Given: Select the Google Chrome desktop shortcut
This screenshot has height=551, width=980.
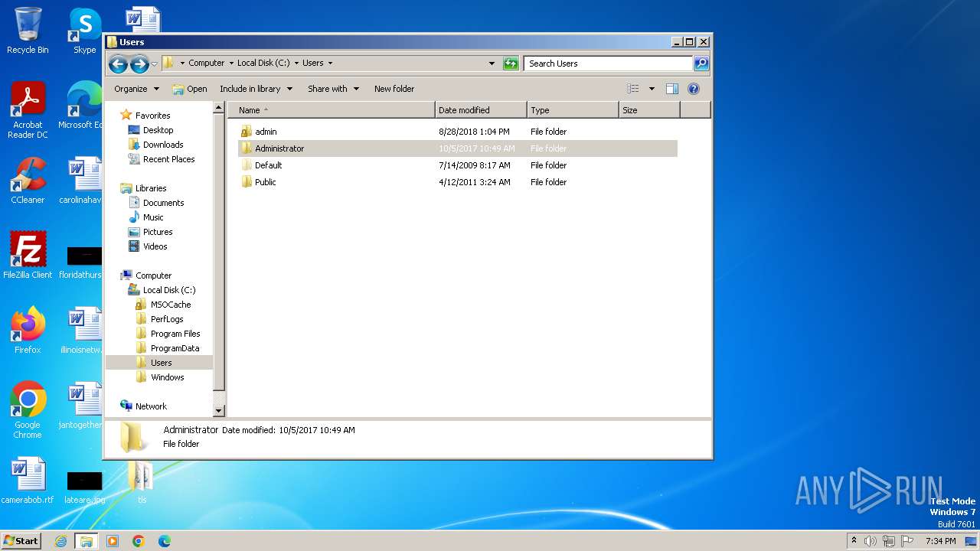Looking at the screenshot, I should coord(28,409).
